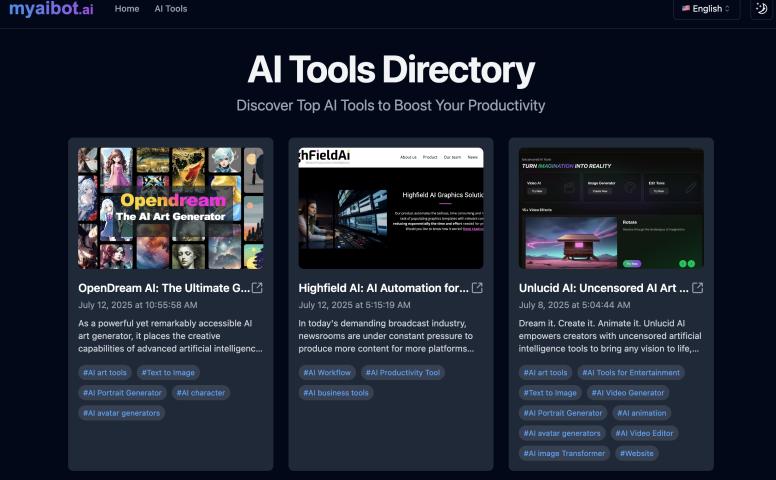Select the #AI Workflow tag
Screen dimensions: 776x480
[x=327, y=373]
